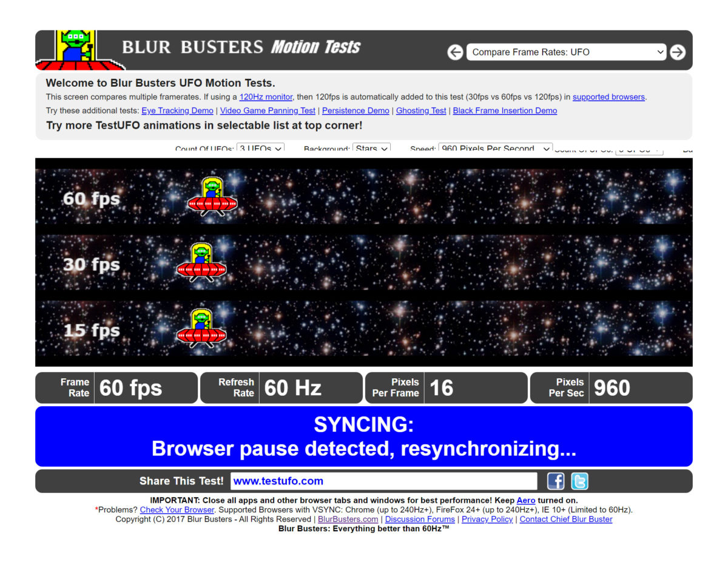The width and height of the screenshot is (728, 567).
Task: Open the Ghosting Test link
Action: (x=421, y=110)
